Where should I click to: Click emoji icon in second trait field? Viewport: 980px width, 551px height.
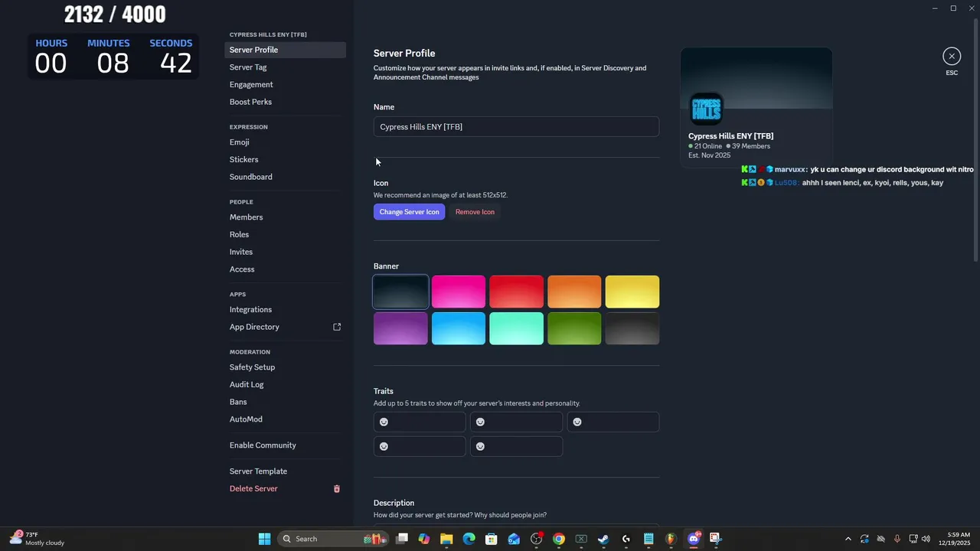point(481,422)
